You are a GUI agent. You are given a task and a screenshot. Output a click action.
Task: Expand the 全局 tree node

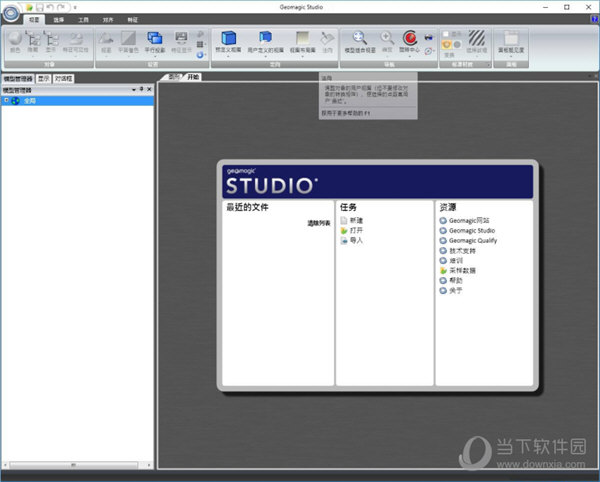point(7,100)
